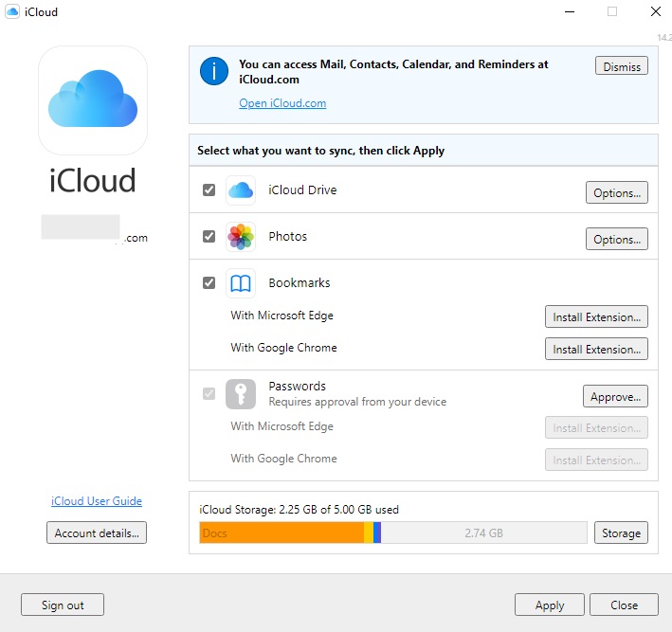The image size is (672, 632).
Task: Open Options for Photos
Action: [x=617, y=239]
